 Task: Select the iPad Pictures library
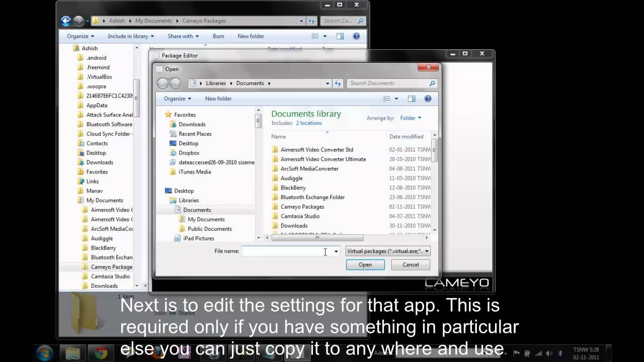point(198,238)
